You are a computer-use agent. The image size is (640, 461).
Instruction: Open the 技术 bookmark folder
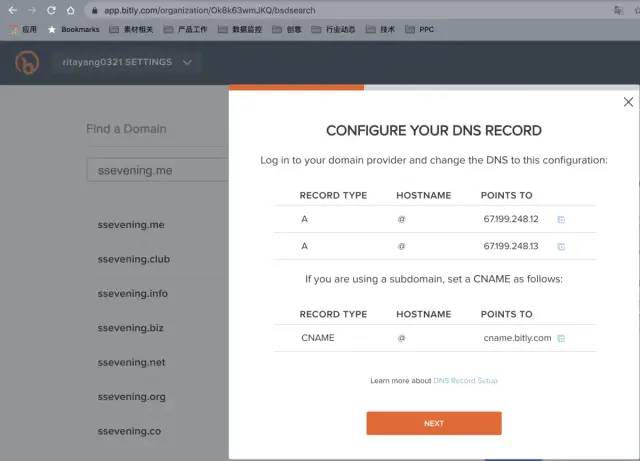click(380, 29)
